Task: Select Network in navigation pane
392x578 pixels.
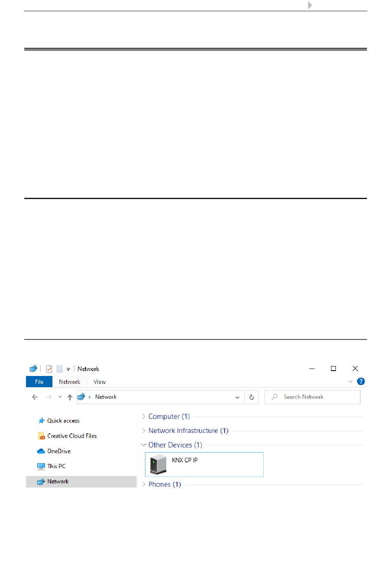Action: click(81, 481)
